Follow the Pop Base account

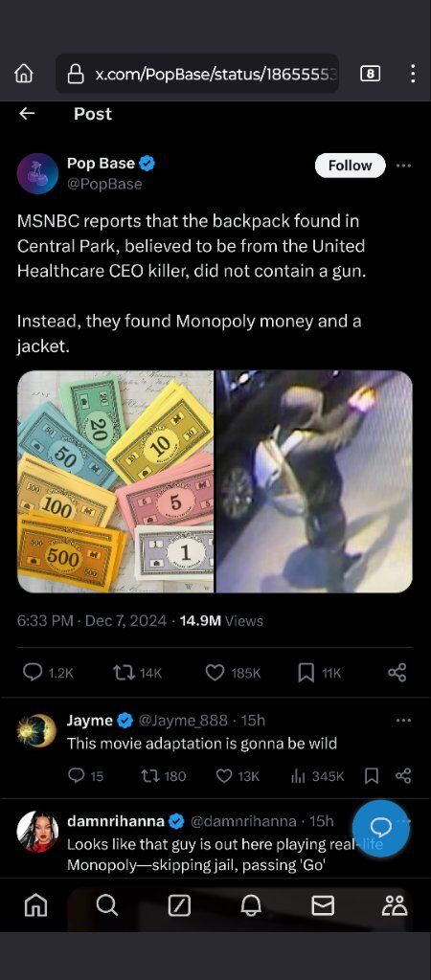[350, 165]
